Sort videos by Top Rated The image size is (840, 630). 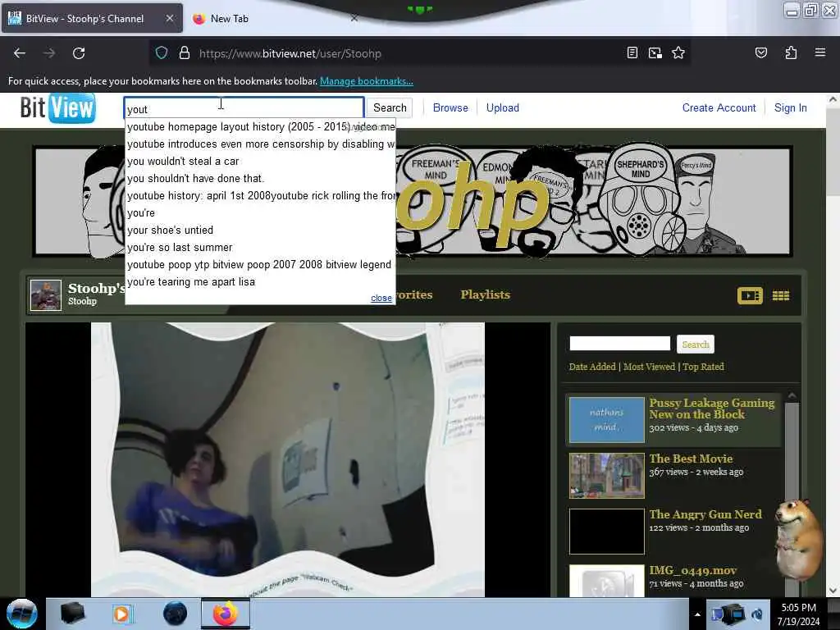pyautogui.click(x=703, y=367)
